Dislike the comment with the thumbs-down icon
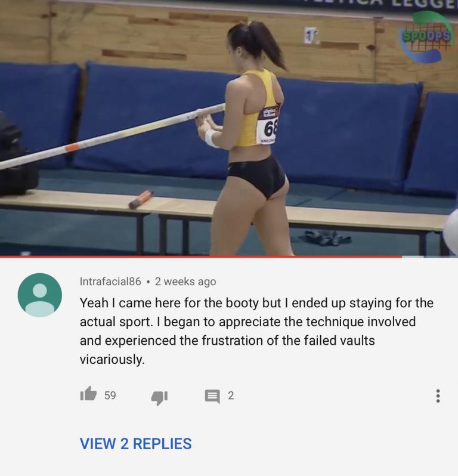458x476 pixels. (159, 397)
